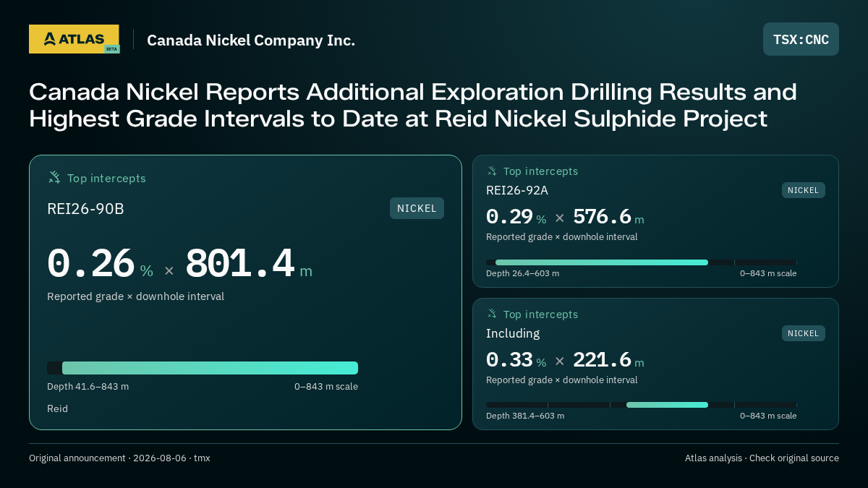
Task: Click the drill icon in the REI26-92A card
Action: pyautogui.click(x=492, y=171)
